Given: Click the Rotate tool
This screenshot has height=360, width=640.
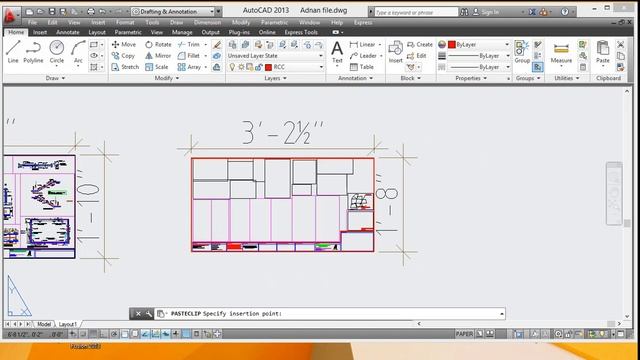Looking at the screenshot, I should coord(158,44).
